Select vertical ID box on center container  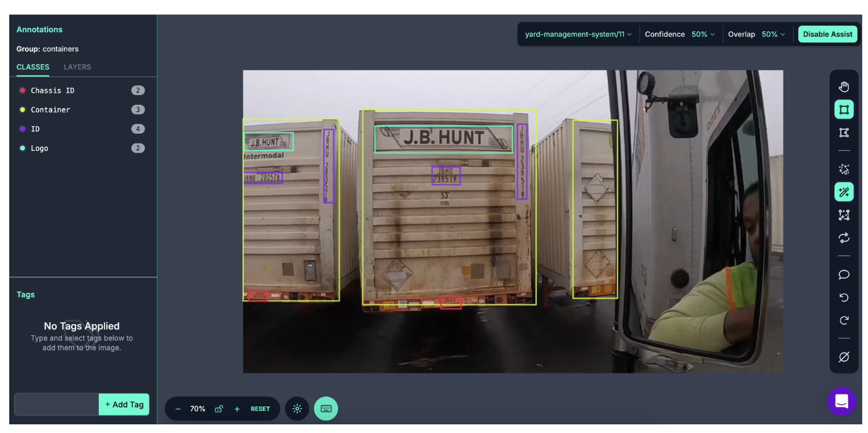pos(522,162)
